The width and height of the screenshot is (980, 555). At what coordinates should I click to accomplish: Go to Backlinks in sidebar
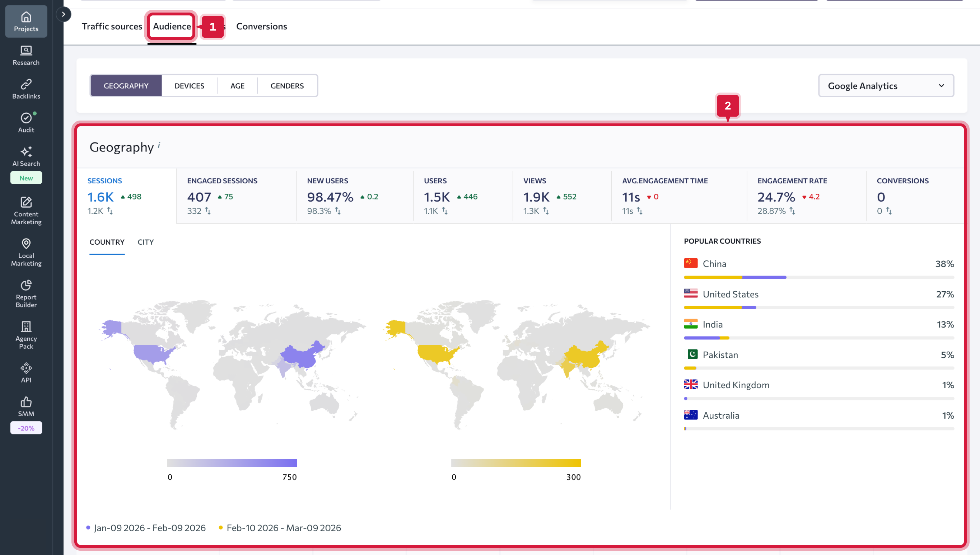click(26, 89)
